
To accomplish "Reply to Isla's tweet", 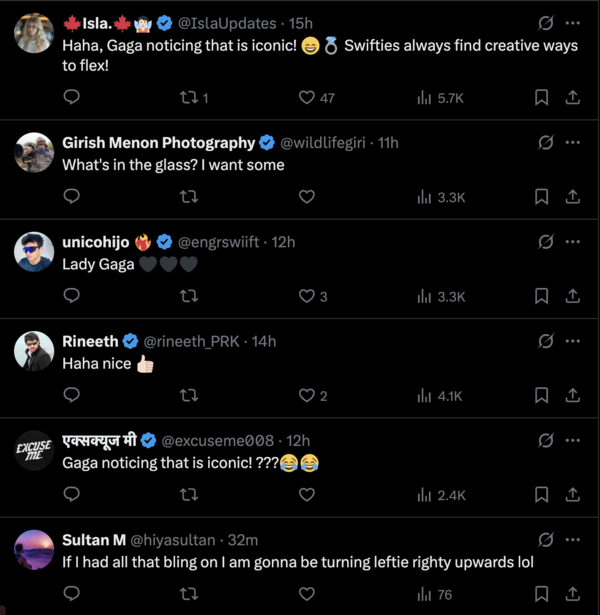I will point(71,97).
